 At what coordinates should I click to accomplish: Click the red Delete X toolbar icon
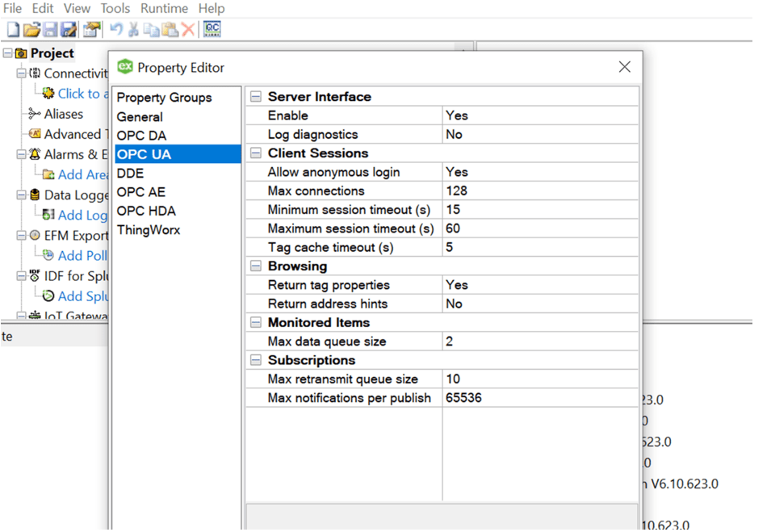pyautogui.click(x=188, y=30)
